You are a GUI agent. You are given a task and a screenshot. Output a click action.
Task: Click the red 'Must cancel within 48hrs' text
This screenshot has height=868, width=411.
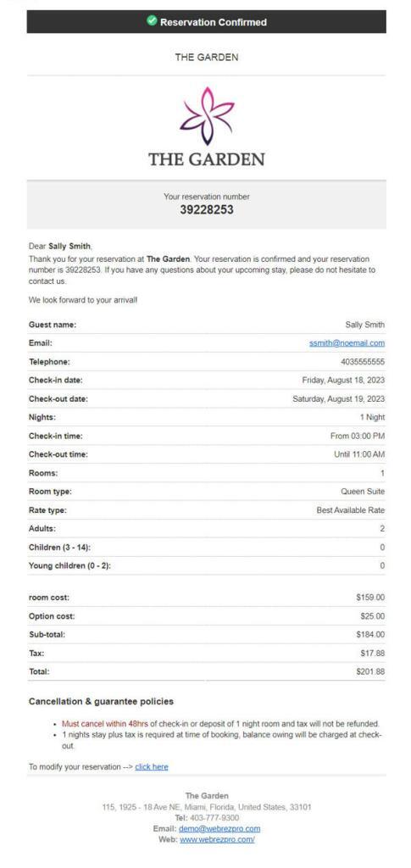coord(105,724)
